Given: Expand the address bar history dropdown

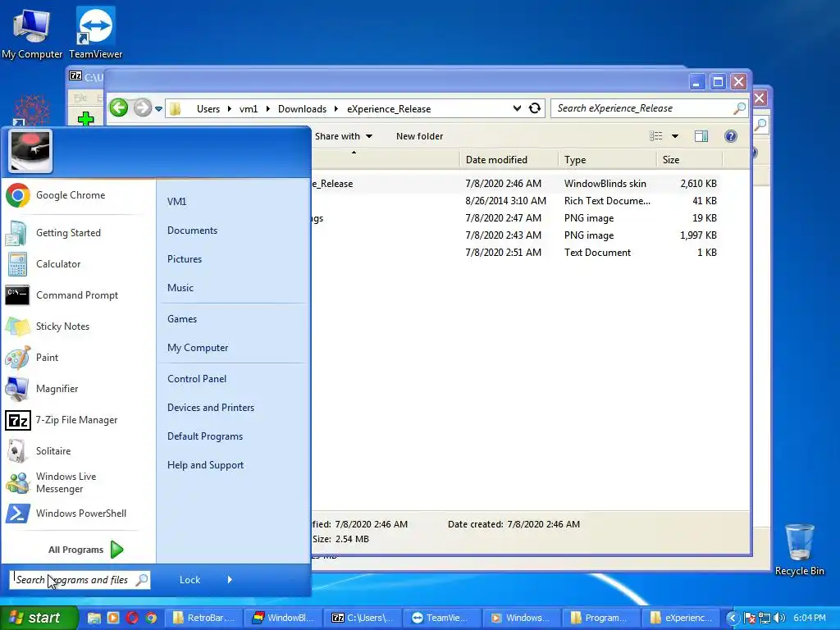Looking at the screenshot, I should (x=517, y=108).
